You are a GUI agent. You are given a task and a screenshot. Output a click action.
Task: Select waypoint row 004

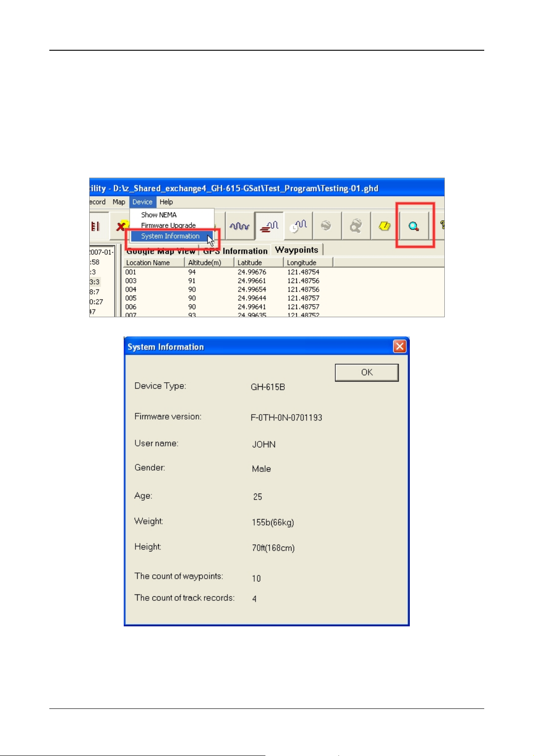pyautogui.click(x=284, y=289)
